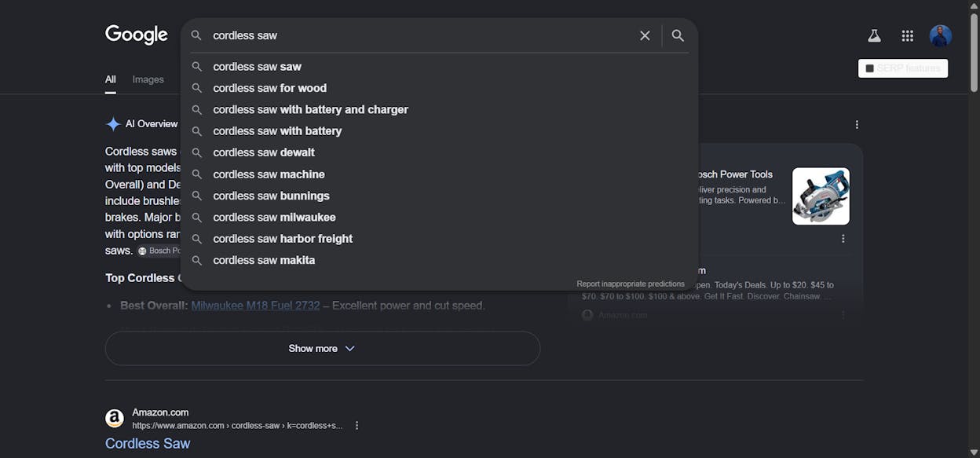980x458 pixels.
Task: Open the Cordless Saw Amazon result title
Action: pyautogui.click(x=148, y=443)
